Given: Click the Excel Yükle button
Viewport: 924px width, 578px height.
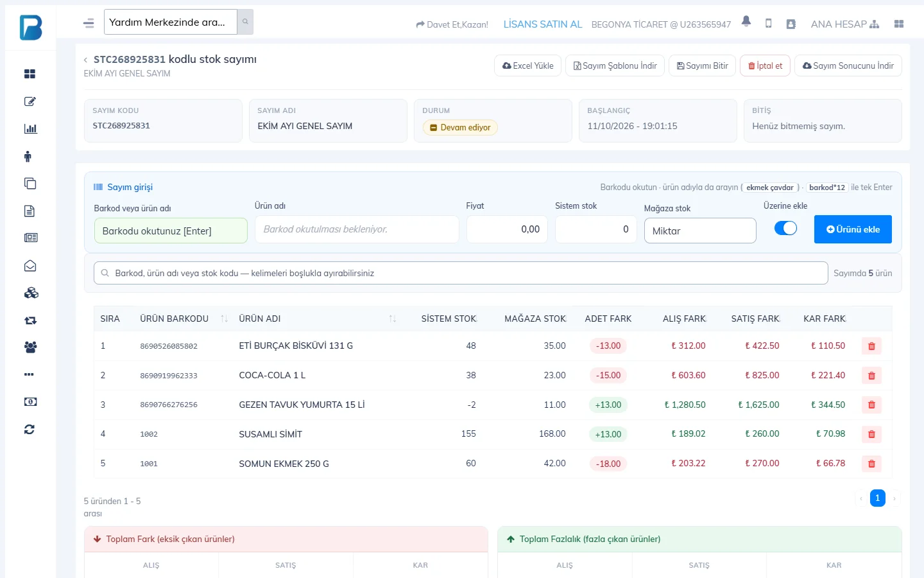Looking at the screenshot, I should pos(528,66).
